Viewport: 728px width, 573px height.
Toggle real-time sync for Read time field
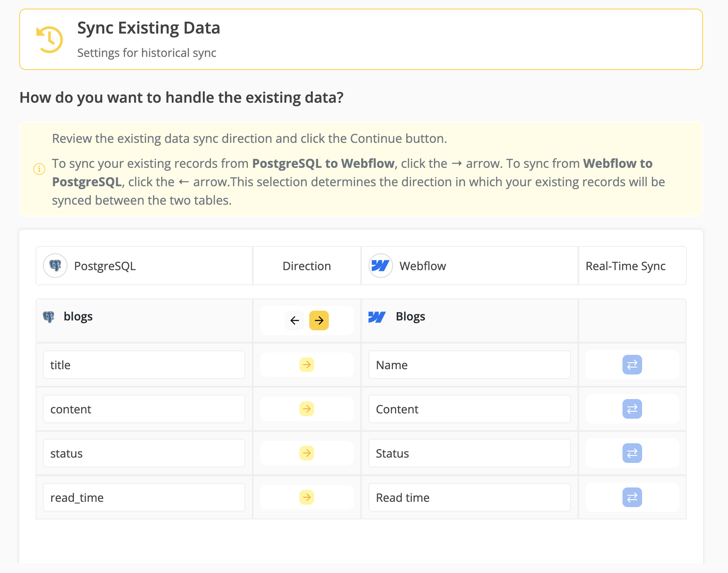pos(632,497)
